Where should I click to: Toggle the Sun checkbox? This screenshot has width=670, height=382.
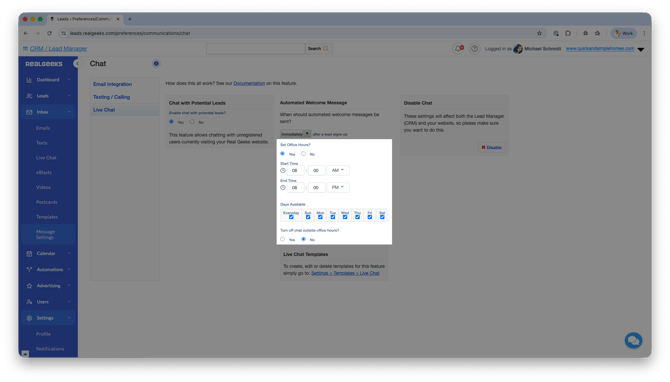pos(308,217)
